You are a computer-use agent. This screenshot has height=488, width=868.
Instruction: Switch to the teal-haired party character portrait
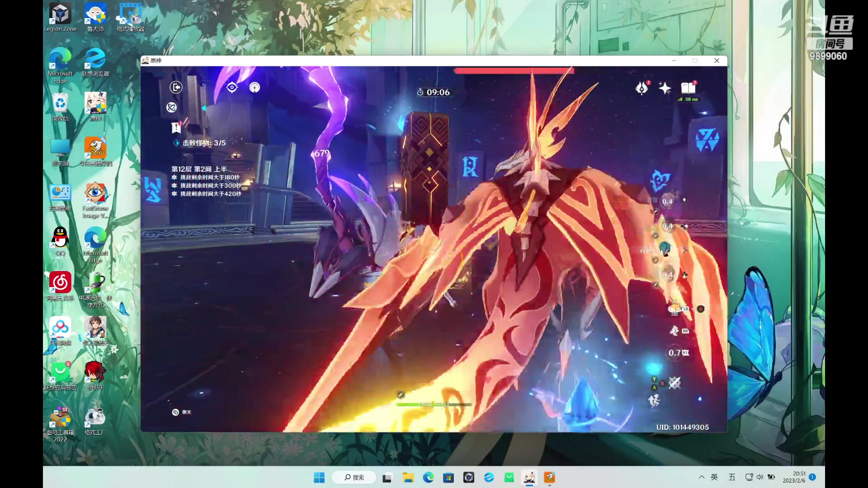[x=665, y=249]
